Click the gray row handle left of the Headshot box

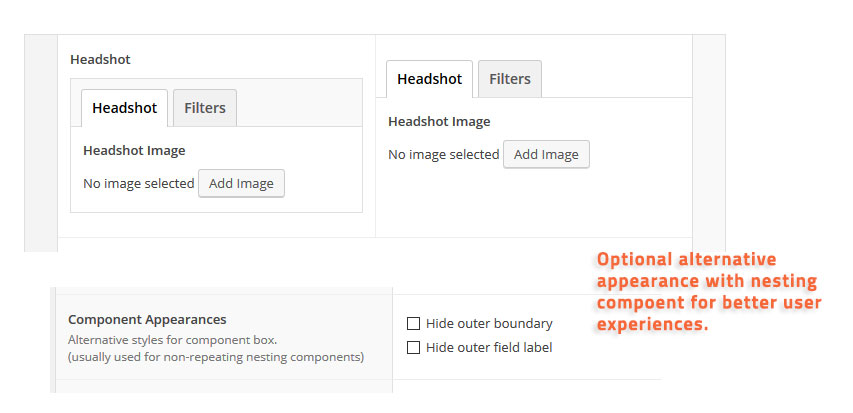(x=40, y=142)
